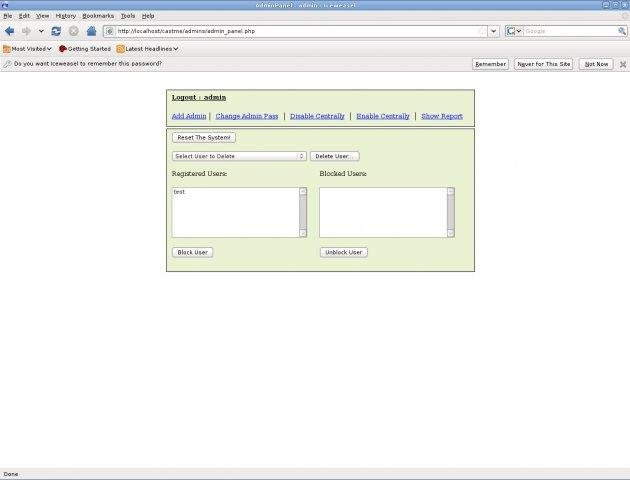Expand the Latest Headlines feed
The width and height of the screenshot is (630, 480).
pyautogui.click(x=147, y=49)
